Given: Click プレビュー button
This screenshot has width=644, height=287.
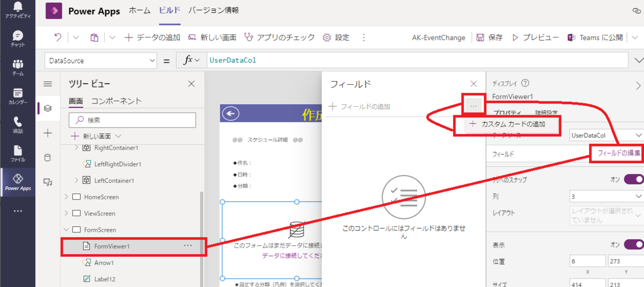Looking at the screenshot, I should pos(536,38).
